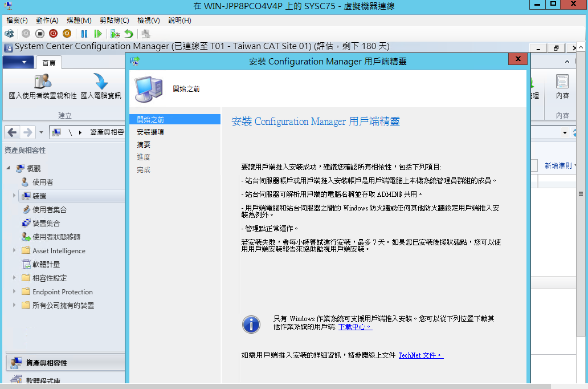The image size is (588, 389).
Task: Select the 首頁 ribbon tab
Action: (49, 63)
